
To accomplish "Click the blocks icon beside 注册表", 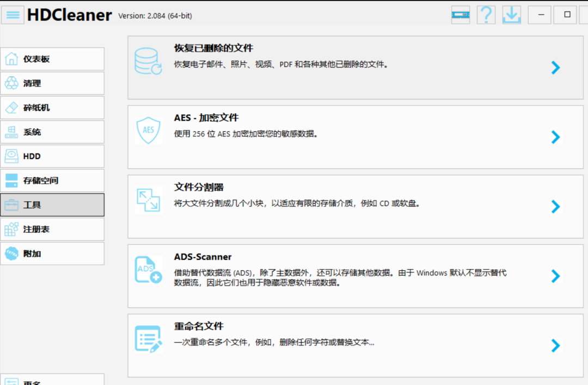I will (x=11, y=229).
